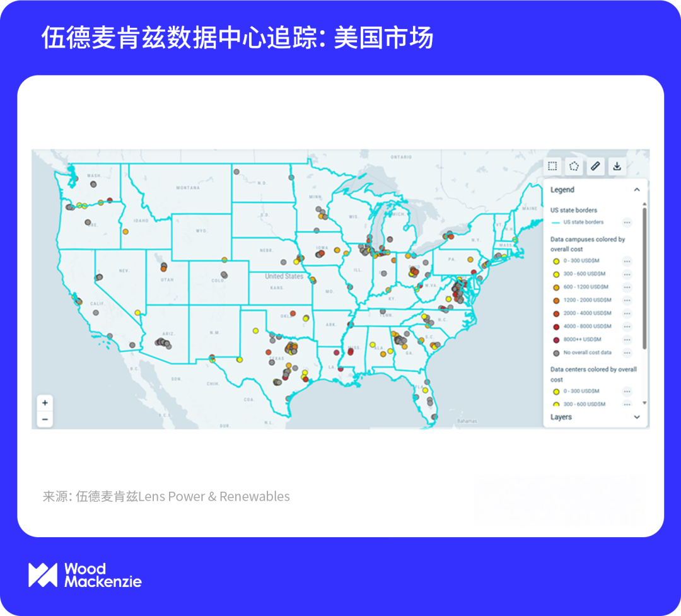Click the '600 - 1200 USD$M' legend label
This screenshot has width=681, height=616.
[x=586, y=287]
